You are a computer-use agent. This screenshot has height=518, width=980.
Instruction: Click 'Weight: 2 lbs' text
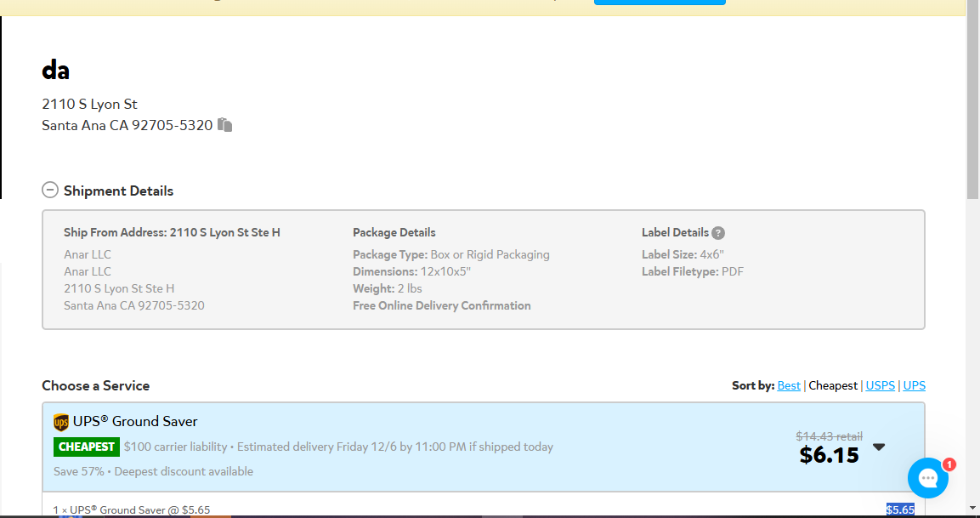(x=388, y=288)
